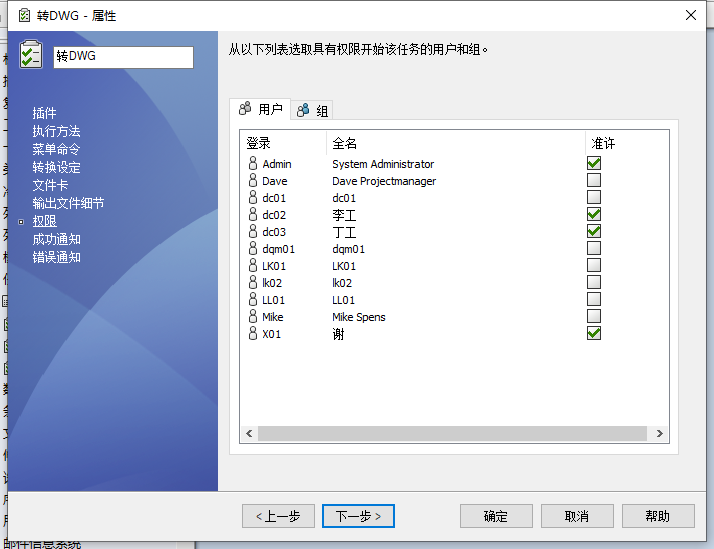Click the user icon for X01
The width and height of the screenshot is (714, 549).
[253, 334]
